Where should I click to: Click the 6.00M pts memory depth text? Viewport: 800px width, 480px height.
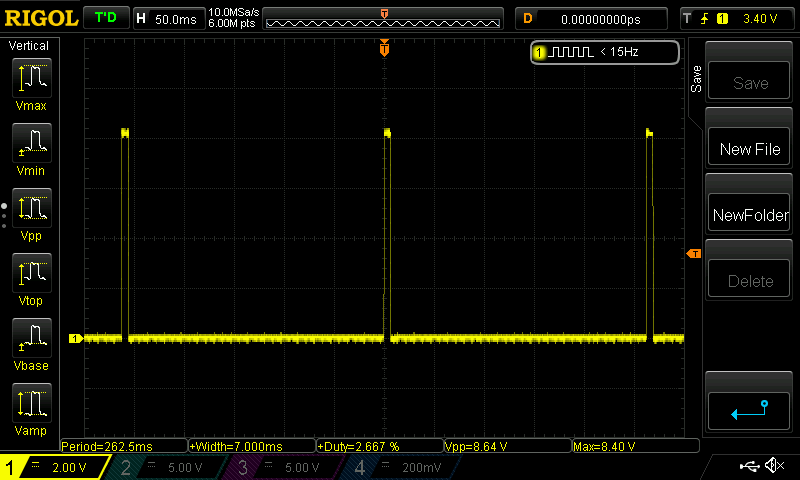232,23
